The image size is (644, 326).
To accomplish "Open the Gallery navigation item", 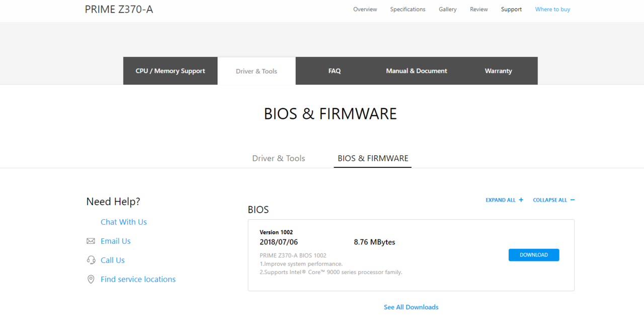I will [x=447, y=10].
